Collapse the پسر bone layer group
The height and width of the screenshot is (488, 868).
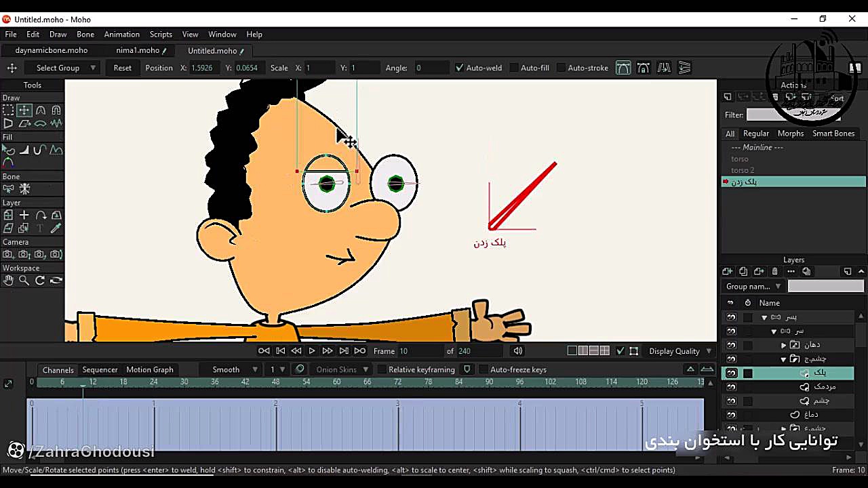pos(764,317)
